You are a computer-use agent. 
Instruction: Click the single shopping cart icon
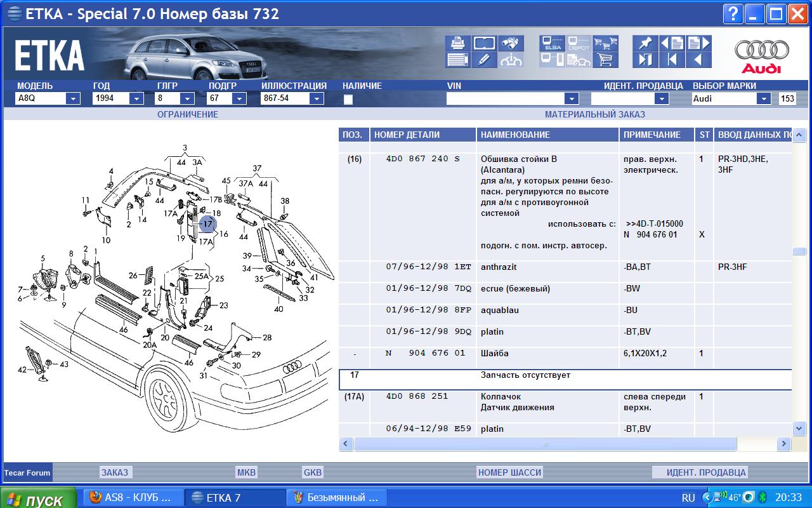tap(605, 60)
